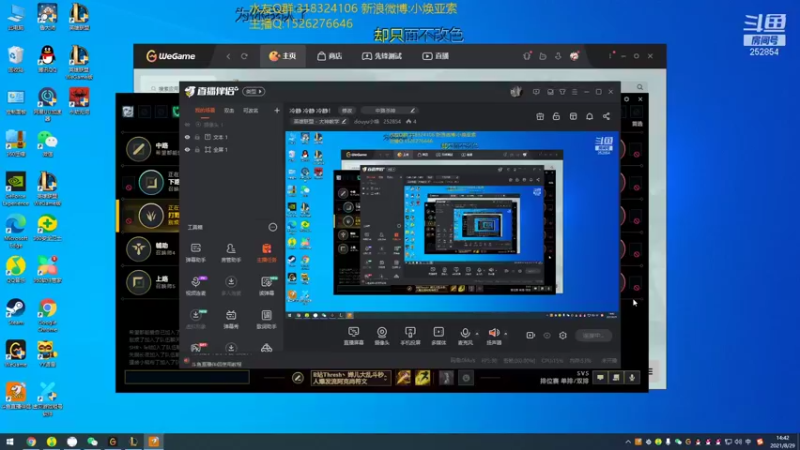This screenshot has width=800, height=450.
Task: Click the WeGame logo
Action: coord(171,56)
